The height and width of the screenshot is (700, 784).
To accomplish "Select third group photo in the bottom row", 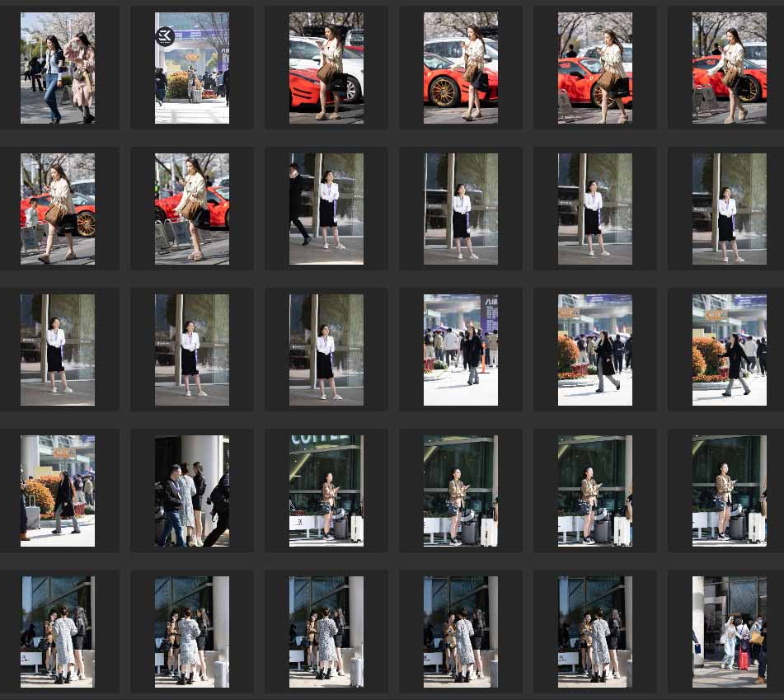I will (x=326, y=632).
